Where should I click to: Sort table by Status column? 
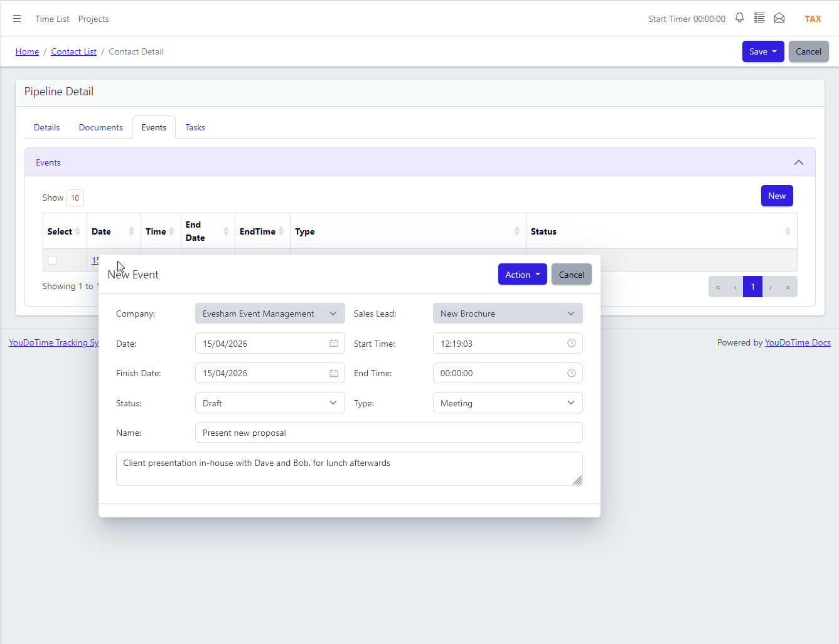788,231
